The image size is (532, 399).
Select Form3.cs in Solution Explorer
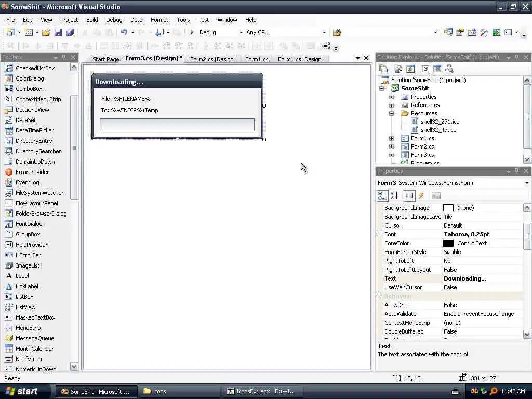coord(422,155)
